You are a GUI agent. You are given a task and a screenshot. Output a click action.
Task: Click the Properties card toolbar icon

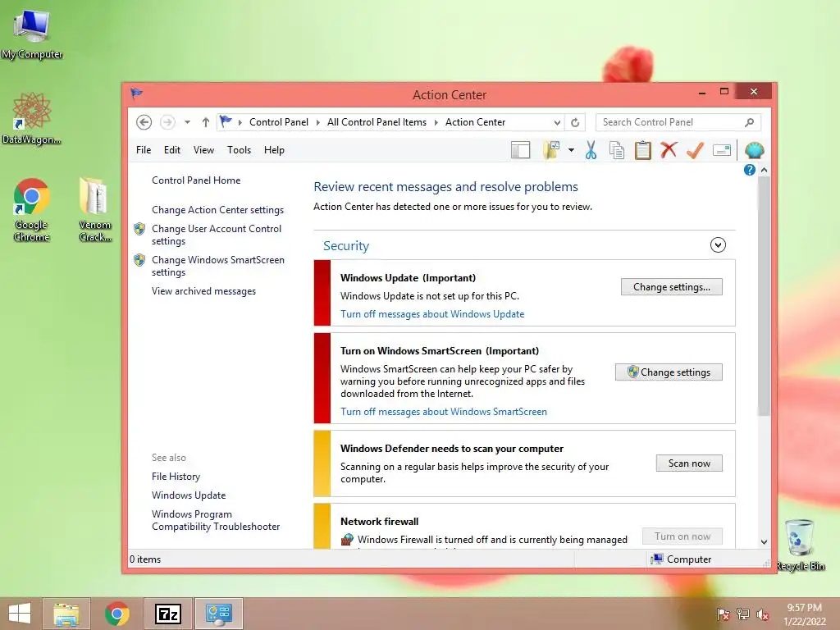click(x=722, y=151)
